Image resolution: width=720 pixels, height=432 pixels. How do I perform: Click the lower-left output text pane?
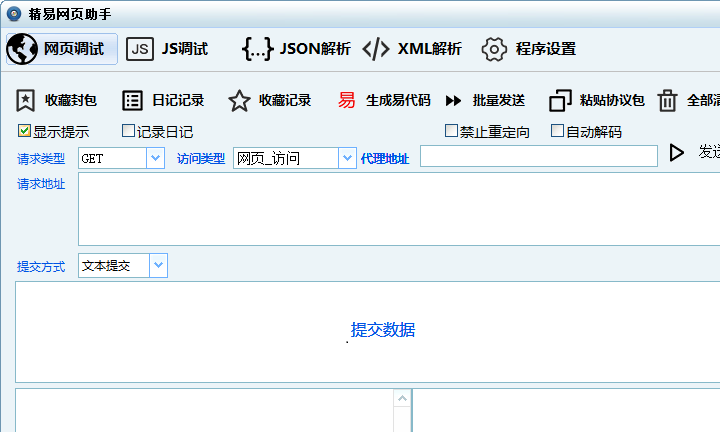pos(205,410)
